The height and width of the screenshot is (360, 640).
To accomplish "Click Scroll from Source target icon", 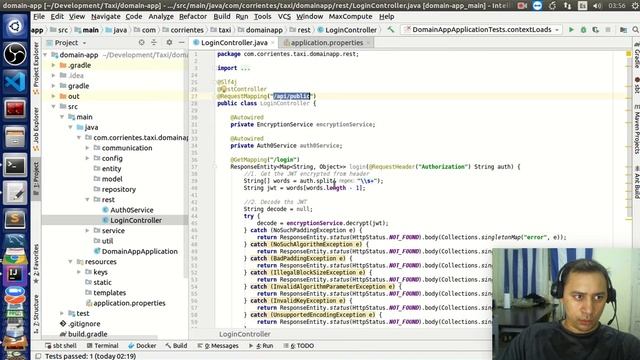I will click(141, 42).
